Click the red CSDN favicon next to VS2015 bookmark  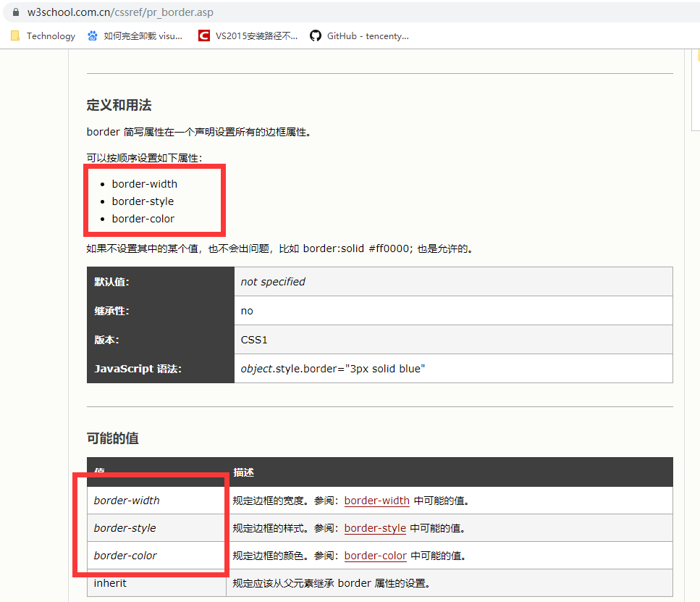(203, 35)
